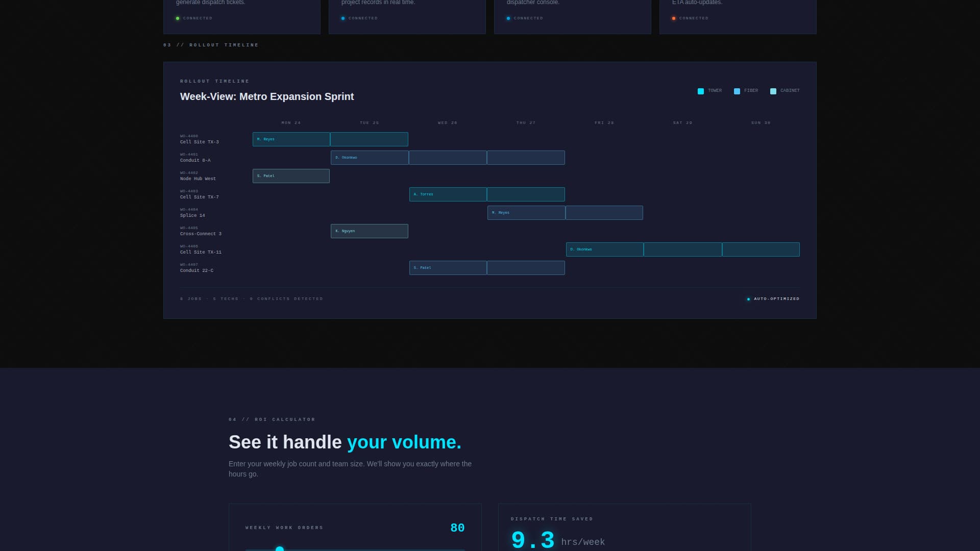Select Sunday block of Cell Site TX-11
The width and height of the screenshot is (980, 551).
[761, 249]
